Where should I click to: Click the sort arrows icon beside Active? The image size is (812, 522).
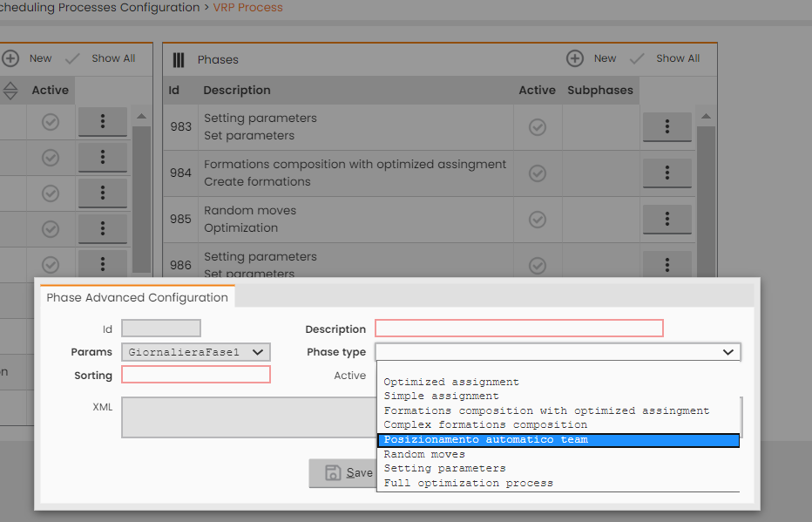click(x=10, y=91)
